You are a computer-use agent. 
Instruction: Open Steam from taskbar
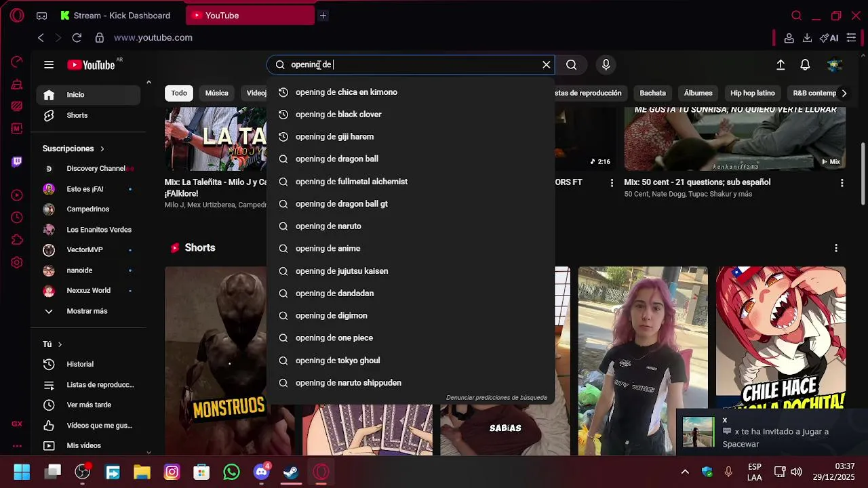pos(291,472)
